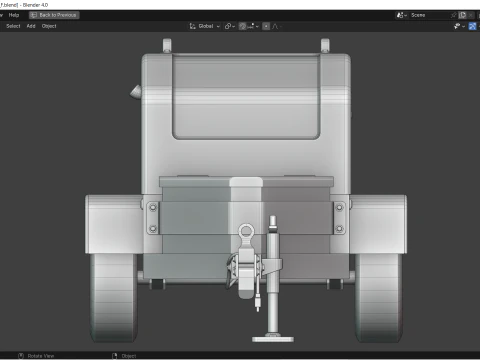480x360 pixels.
Task: Click the trailer jack stand foot
Action: point(273,339)
